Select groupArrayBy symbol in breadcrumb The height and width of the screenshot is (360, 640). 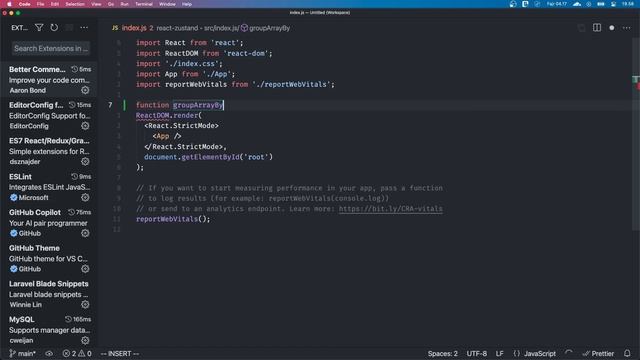click(265, 28)
